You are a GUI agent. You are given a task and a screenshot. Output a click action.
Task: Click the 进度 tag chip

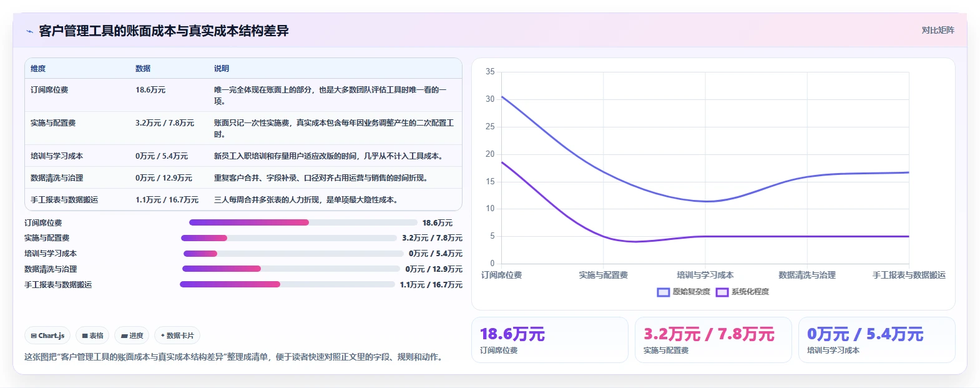tap(132, 336)
